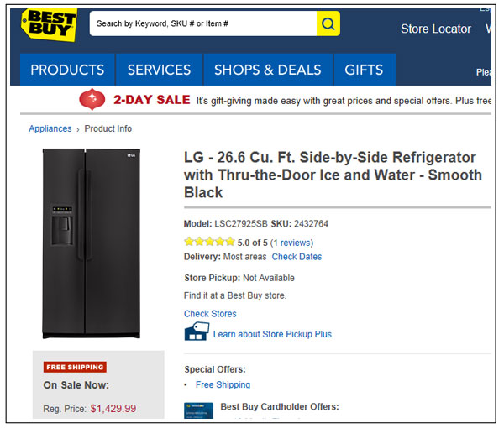Type in the keyword search field

point(202,24)
